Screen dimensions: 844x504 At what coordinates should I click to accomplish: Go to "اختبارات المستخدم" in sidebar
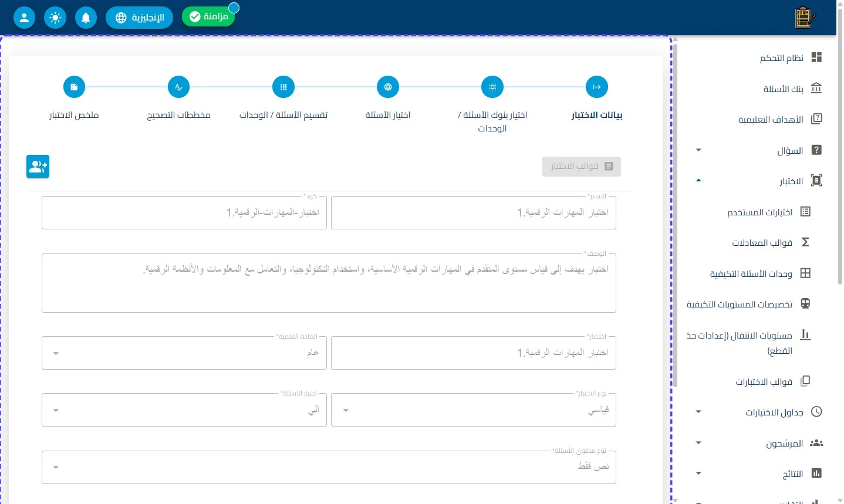click(759, 212)
